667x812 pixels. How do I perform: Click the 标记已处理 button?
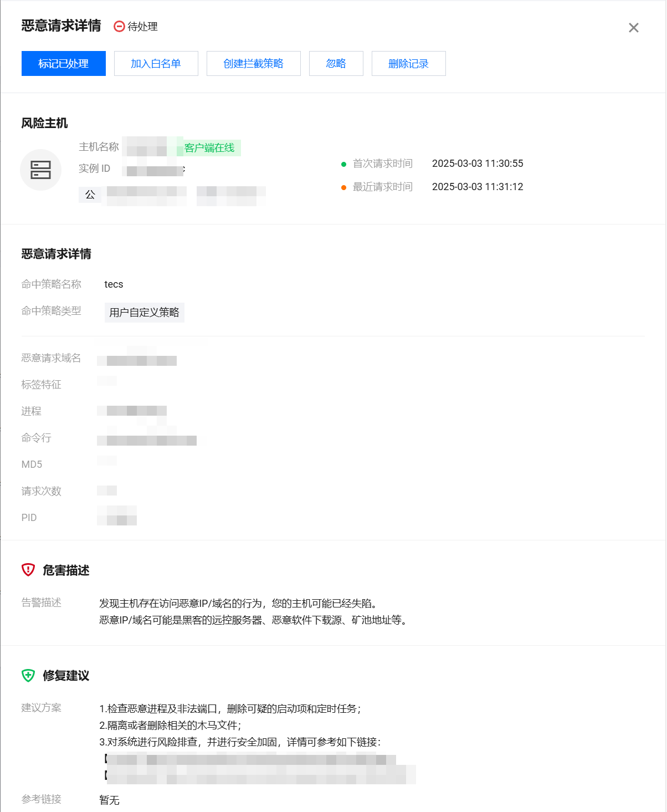point(64,64)
